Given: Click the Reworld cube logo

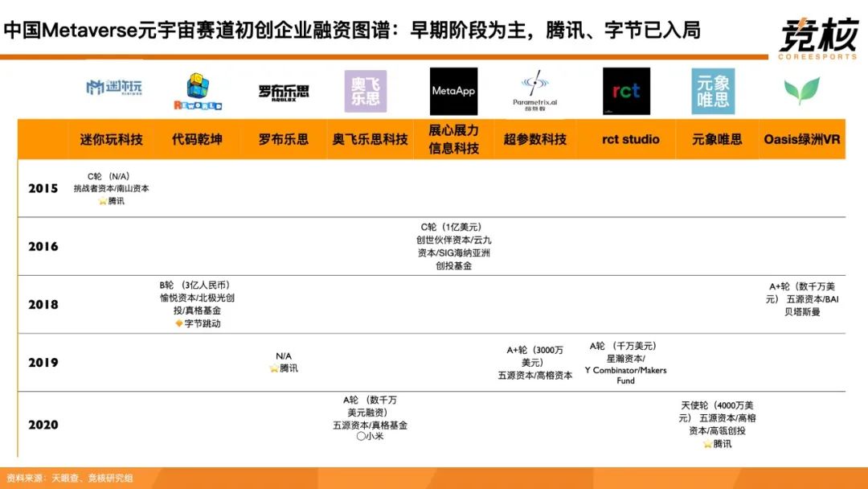Looking at the screenshot, I should tap(198, 91).
